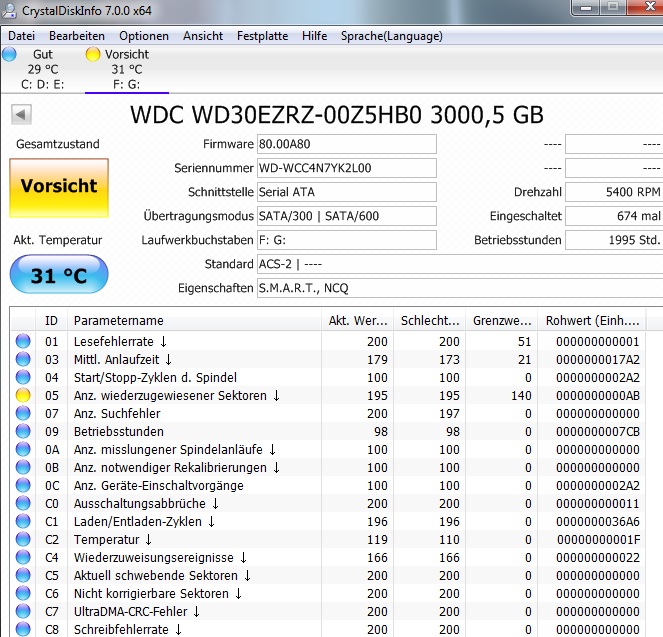Viewport: 663px width, 637px height.
Task: Click the ID column header
Action: pos(51,320)
